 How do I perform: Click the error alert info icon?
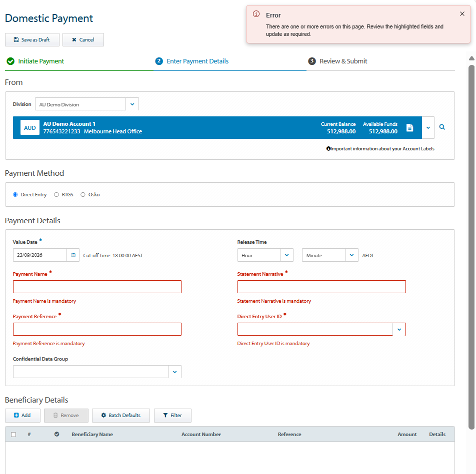[256, 14]
